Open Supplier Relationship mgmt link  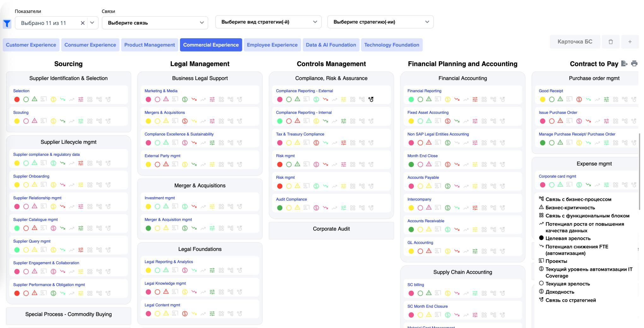click(x=37, y=198)
